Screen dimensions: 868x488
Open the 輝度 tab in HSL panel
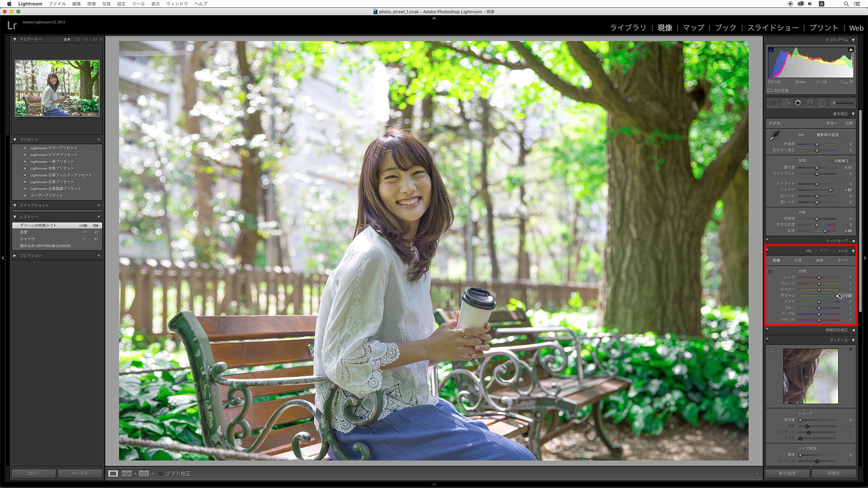point(820,261)
